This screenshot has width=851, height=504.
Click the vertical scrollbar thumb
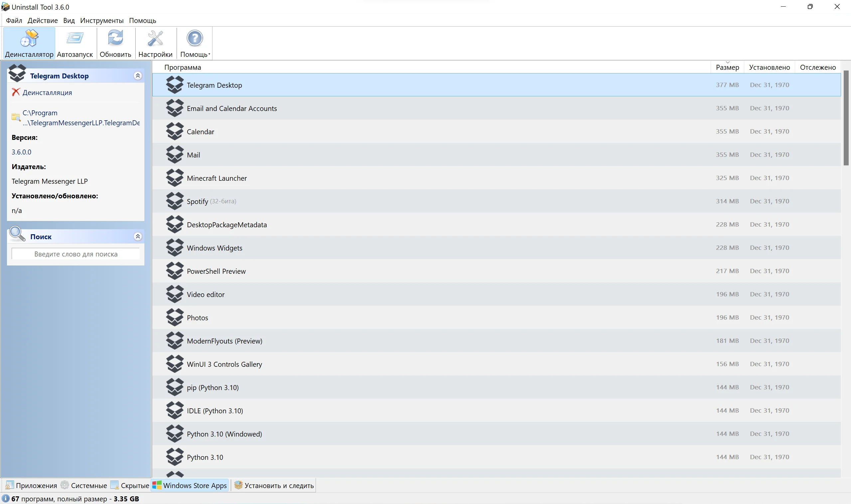(846, 118)
